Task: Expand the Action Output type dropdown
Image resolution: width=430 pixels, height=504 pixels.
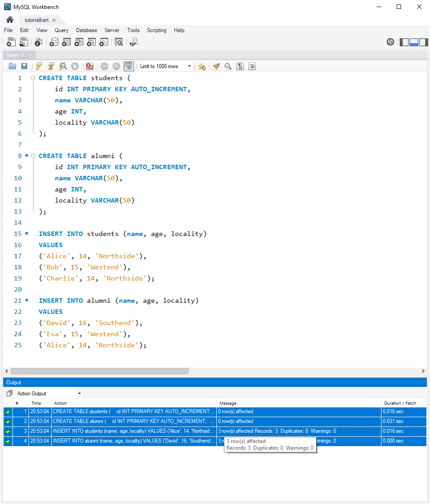Action: (x=49, y=394)
